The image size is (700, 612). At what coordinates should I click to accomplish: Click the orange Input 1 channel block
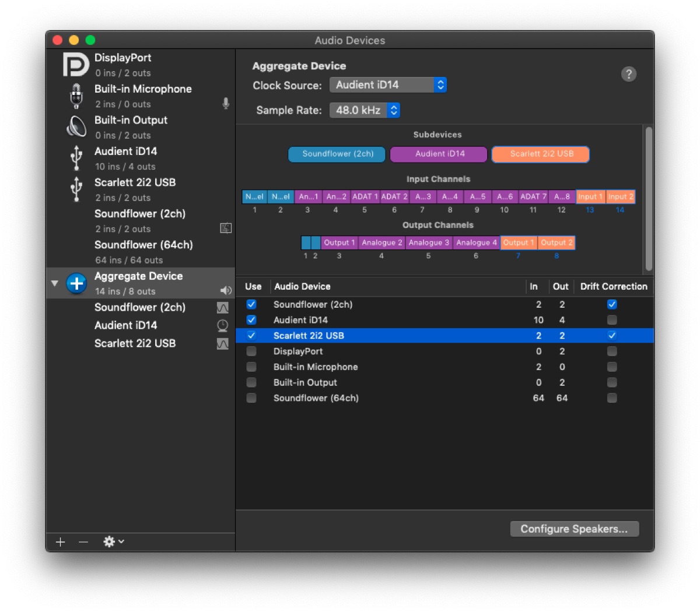coord(590,197)
